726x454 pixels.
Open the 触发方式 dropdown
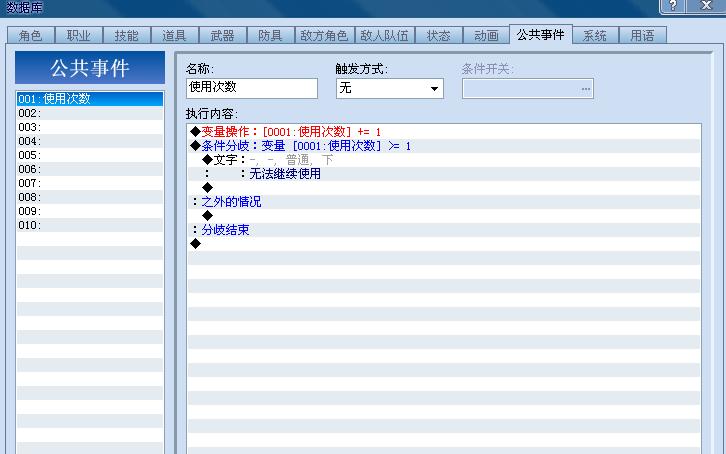tap(390, 88)
